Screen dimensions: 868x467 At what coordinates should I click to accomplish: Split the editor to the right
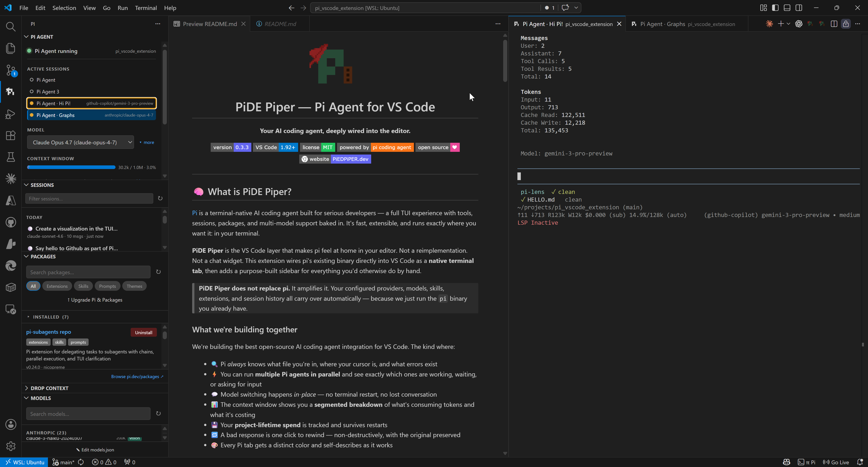pyautogui.click(x=834, y=24)
